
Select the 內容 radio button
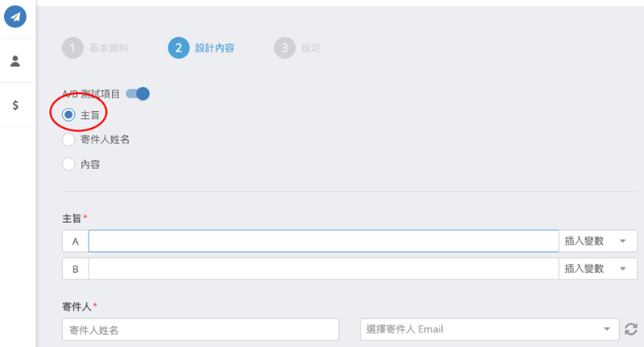pyautogui.click(x=68, y=164)
